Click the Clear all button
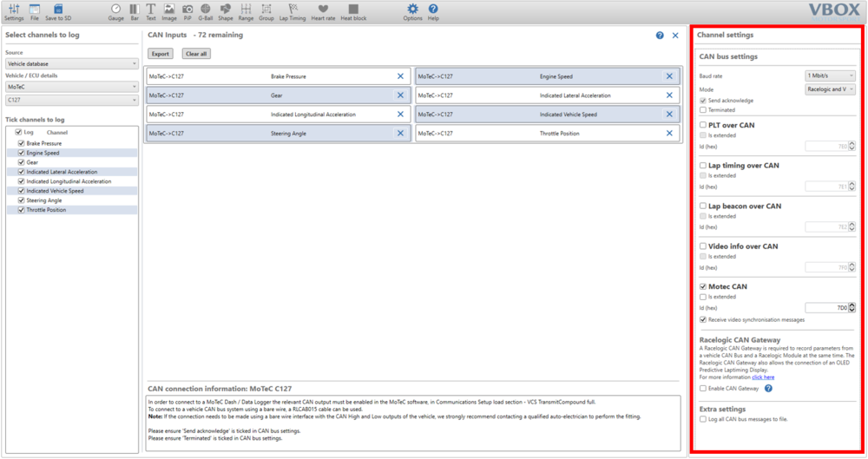This screenshot has width=868, height=459. 196,54
